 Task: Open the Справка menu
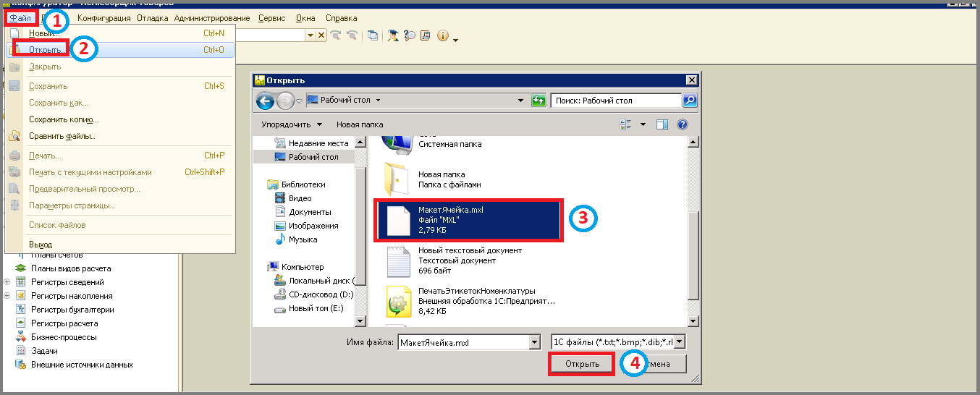point(341,18)
